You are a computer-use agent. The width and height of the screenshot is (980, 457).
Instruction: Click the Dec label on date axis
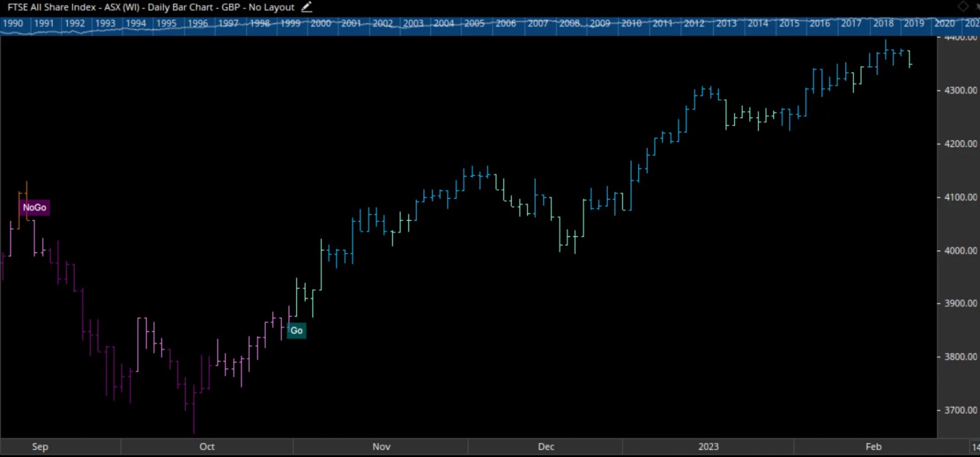click(546, 447)
